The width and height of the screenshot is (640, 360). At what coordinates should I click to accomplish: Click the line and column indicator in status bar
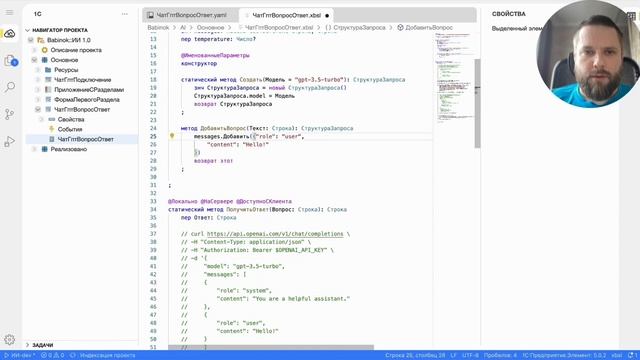415,356
